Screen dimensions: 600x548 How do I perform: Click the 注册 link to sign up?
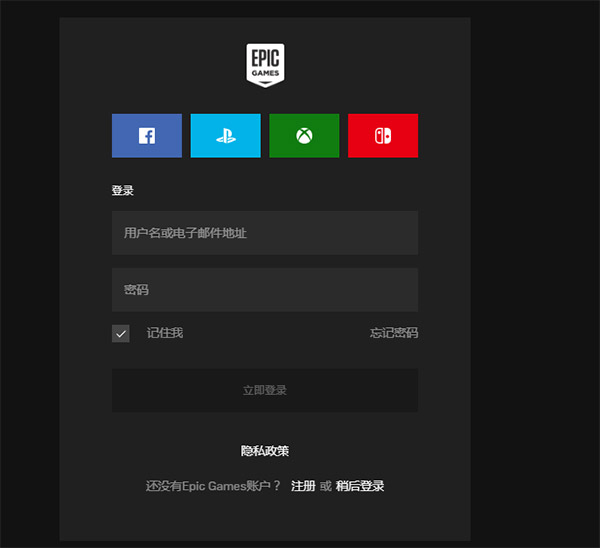303,486
